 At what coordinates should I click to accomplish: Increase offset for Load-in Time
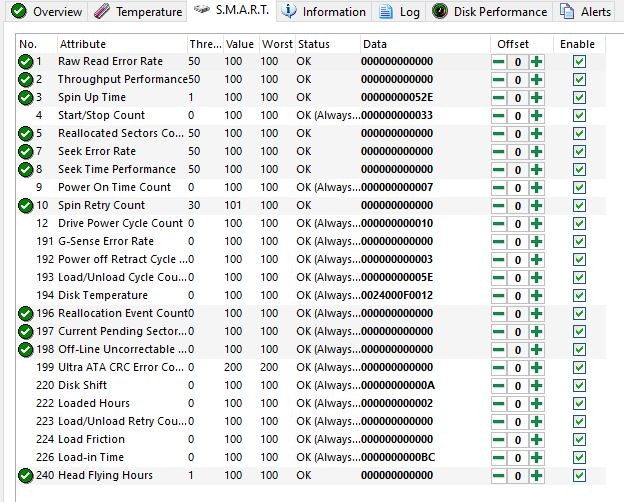[536, 457]
